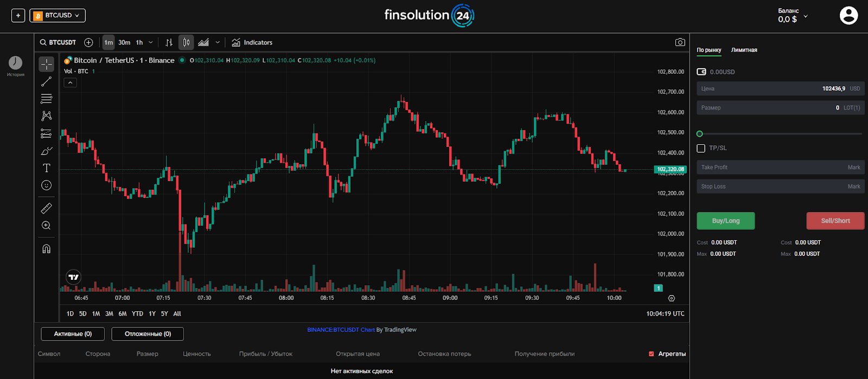868x379 pixels.
Task: Click the plus button beside BTC/USD
Action: click(x=18, y=15)
